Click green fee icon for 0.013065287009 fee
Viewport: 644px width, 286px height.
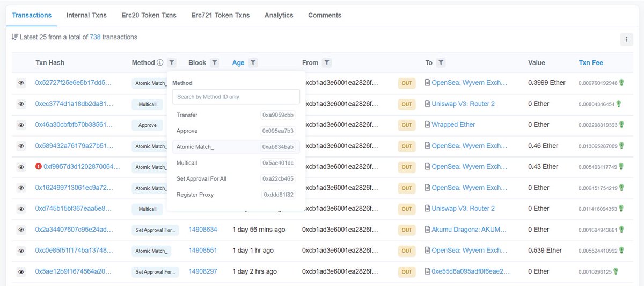[x=621, y=146]
